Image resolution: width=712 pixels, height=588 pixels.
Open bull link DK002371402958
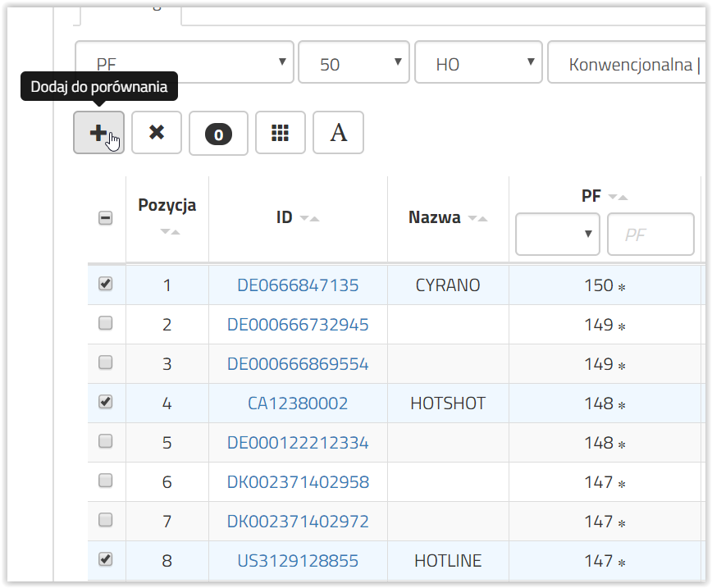pyautogui.click(x=298, y=481)
